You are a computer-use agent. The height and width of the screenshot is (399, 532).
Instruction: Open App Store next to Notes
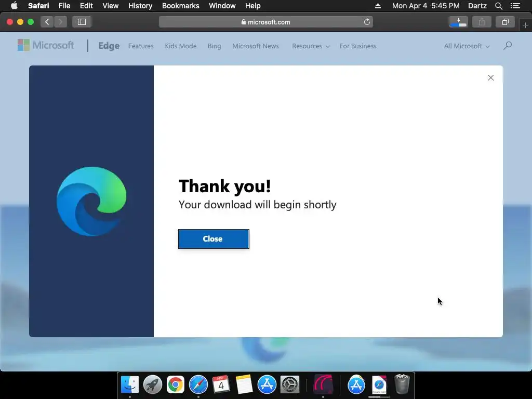[267, 384]
